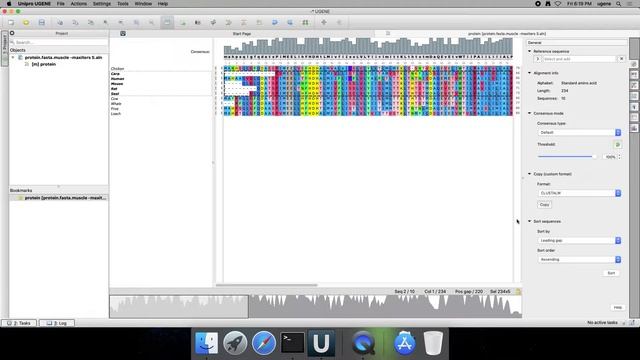Open Spotlight search in menu bar
Viewport: 640px width, 360px height.
pos(618,4)
